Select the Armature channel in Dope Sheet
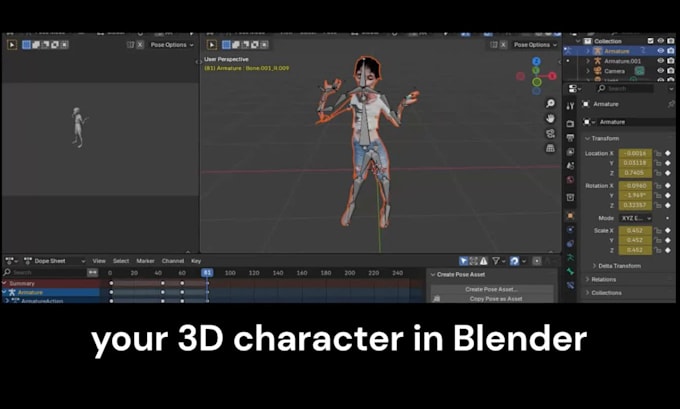The width and height of the screenshot is (680, 409). (x=51, y=292)
